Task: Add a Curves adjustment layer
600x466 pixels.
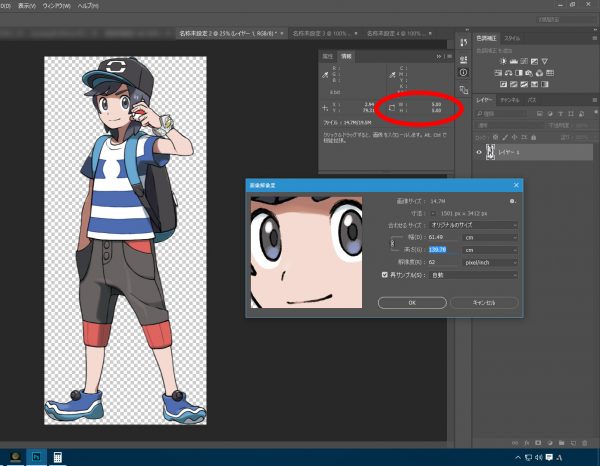Action: coord(524,61)
